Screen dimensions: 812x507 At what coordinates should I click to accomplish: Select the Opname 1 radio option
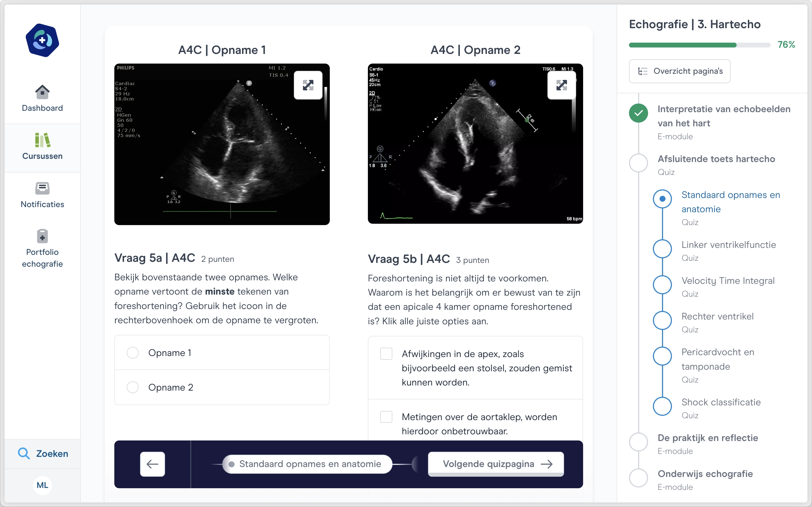(x=133, y=353)
